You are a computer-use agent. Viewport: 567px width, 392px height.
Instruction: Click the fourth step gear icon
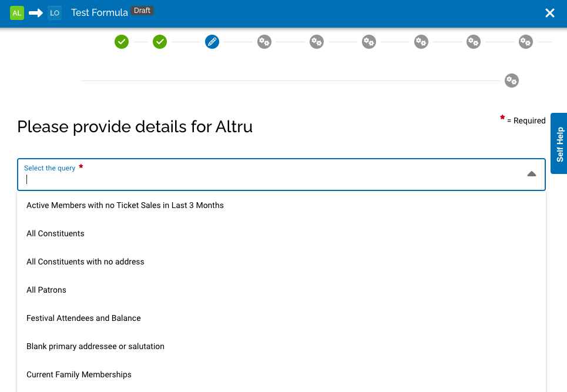pos(264,42)
